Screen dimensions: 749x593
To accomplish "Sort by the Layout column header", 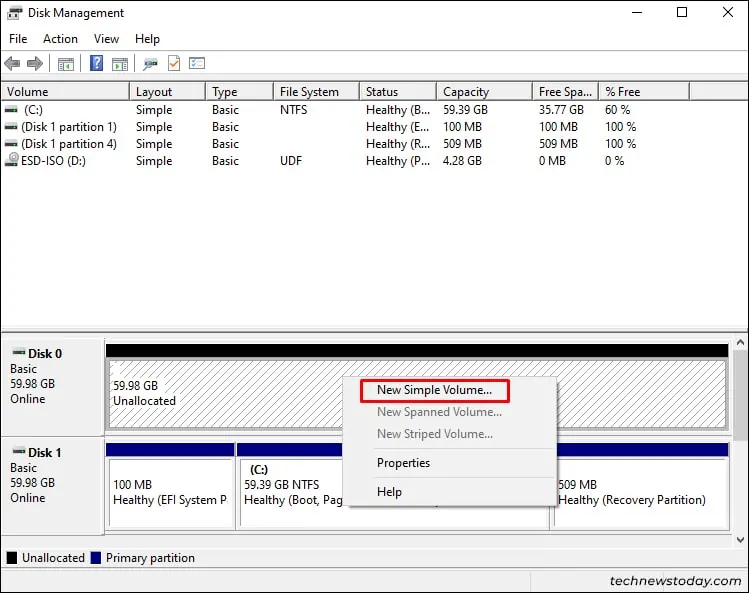I will coord(167,91).
